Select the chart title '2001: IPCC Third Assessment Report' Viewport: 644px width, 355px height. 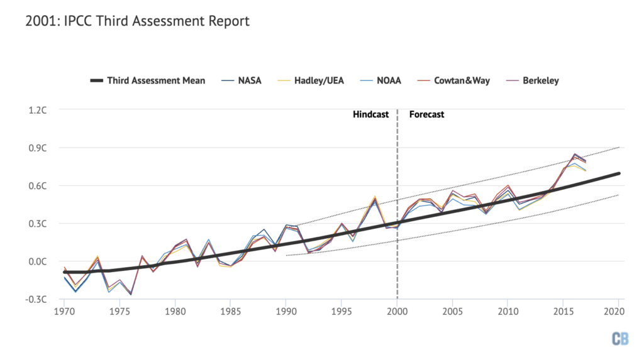click(138, 21)
